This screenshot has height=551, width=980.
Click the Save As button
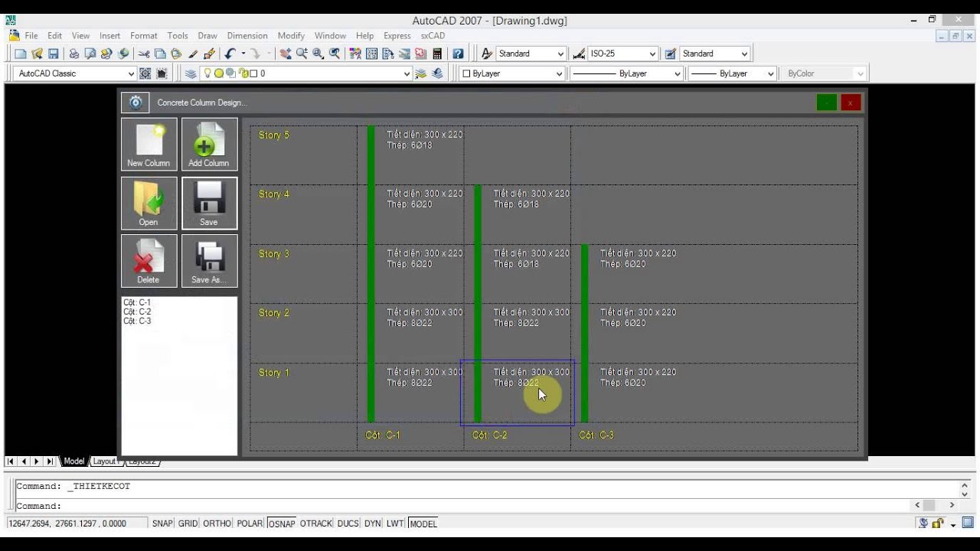click(x=210, y=261)
